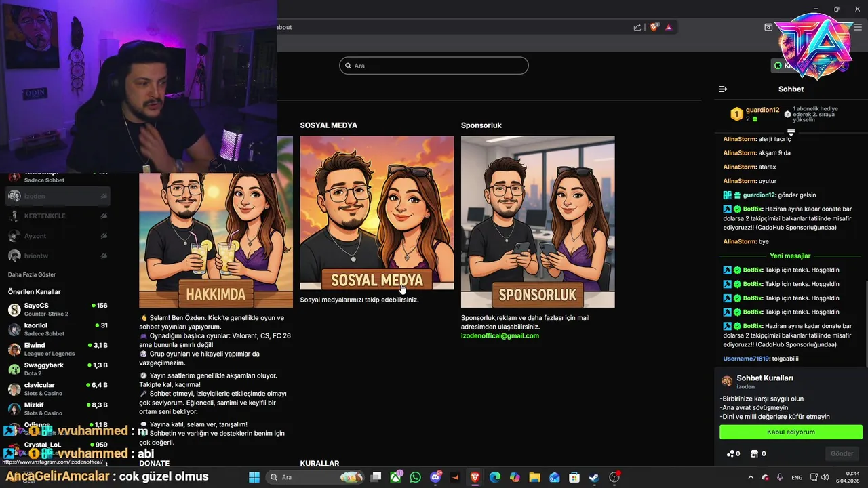The image size is (868, 488).
Task: Select the izoden followed channel
Action: pyautogui.click(x=58, y=196)
